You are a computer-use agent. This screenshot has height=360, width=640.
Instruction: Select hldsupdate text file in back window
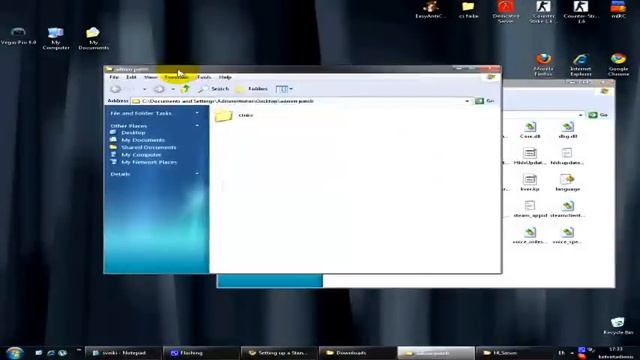(567, 157)
